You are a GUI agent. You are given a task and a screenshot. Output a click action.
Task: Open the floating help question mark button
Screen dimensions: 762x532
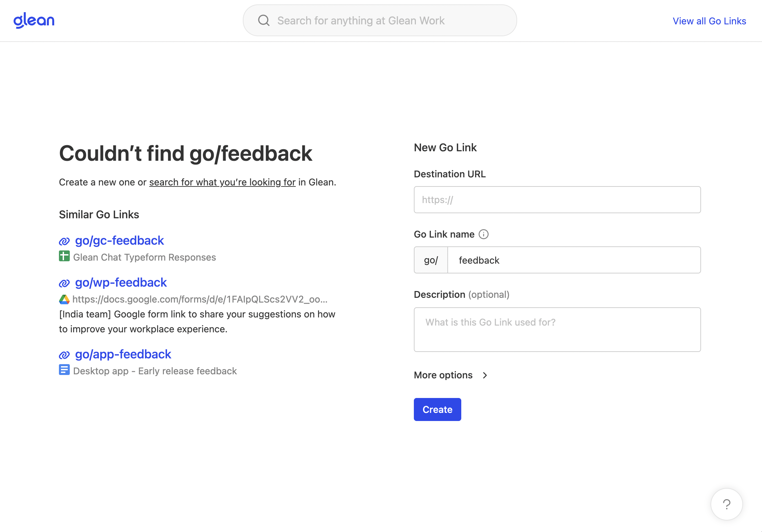click(x=726, y=504)
